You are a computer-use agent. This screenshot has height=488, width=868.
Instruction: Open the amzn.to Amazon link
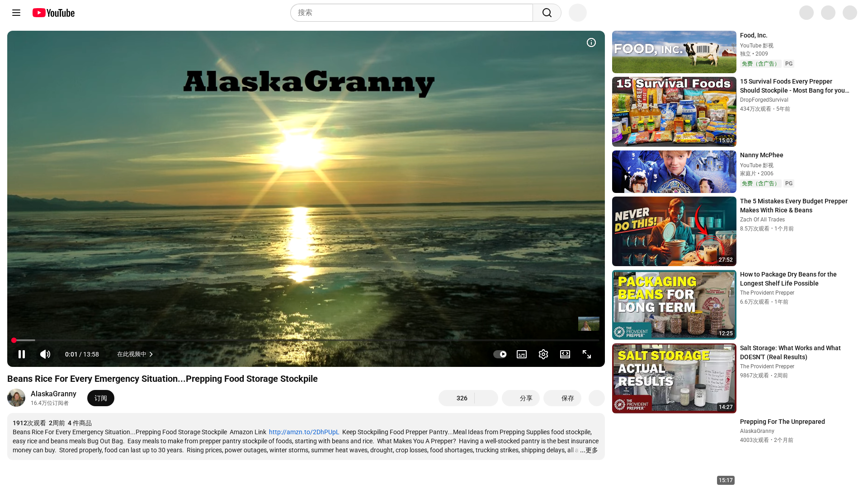304,432
